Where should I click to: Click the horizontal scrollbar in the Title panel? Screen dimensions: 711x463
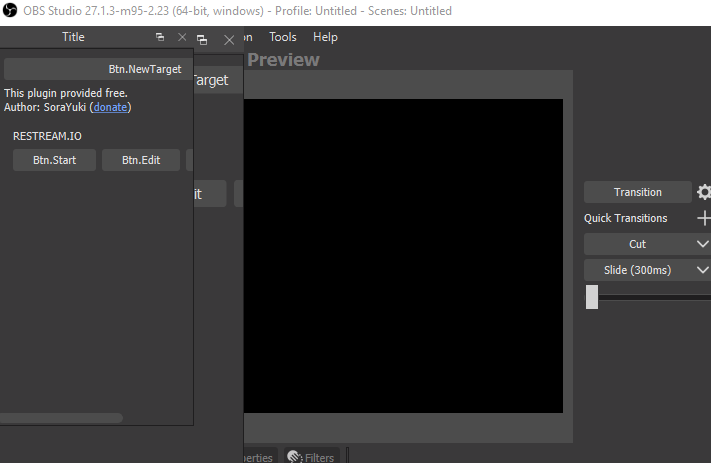61,417
